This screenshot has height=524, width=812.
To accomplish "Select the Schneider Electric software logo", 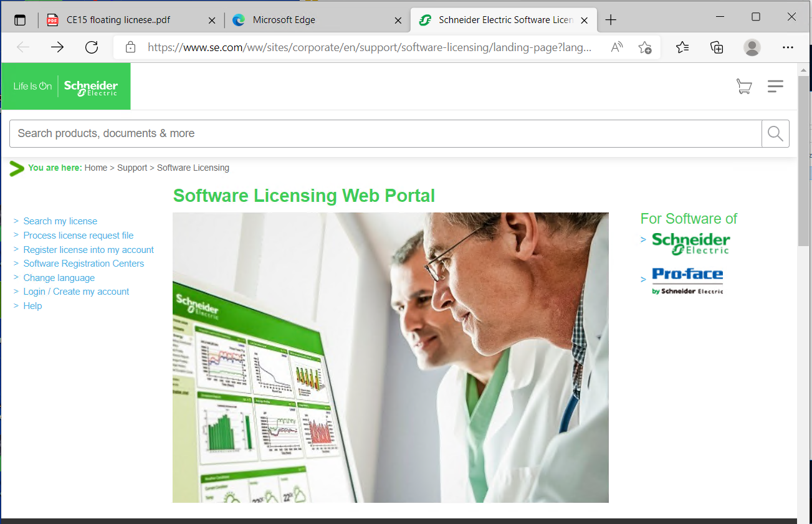I will pos(690,244).
